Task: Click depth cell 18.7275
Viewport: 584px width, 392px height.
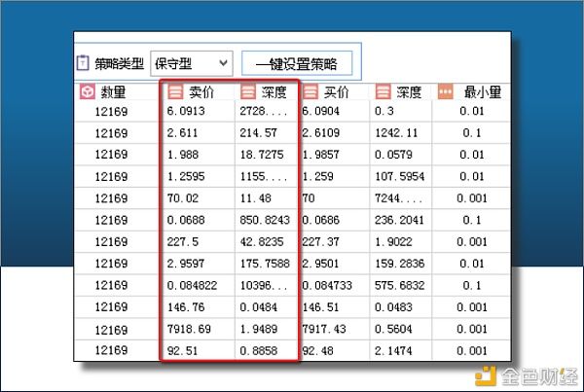Action: (x=262, y=155)
